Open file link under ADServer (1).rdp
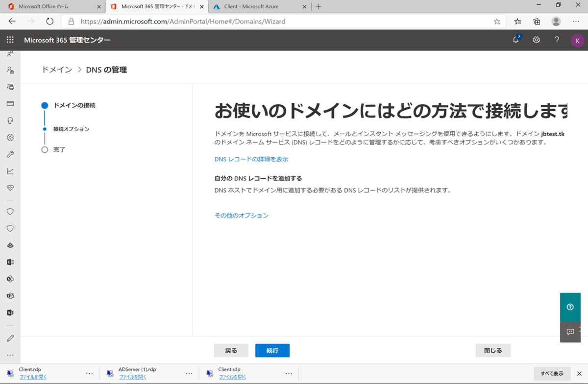The image size is (588, 384). click(133, 377)
